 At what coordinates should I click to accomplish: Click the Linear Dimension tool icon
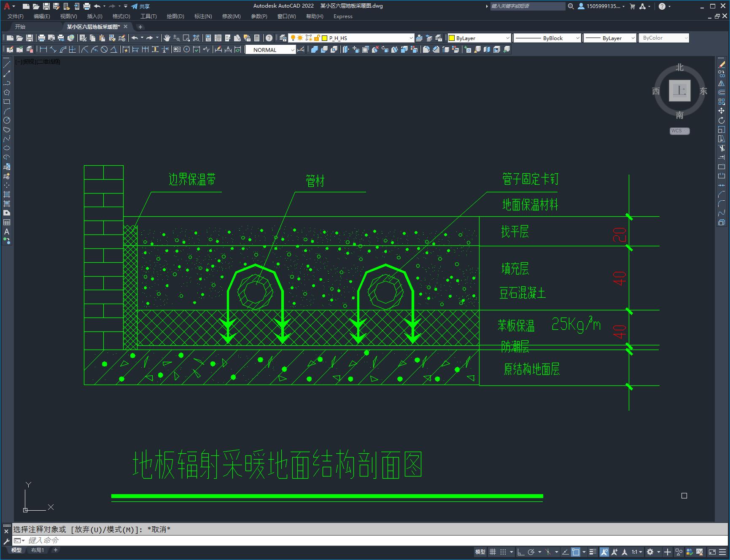coord(43,50)
